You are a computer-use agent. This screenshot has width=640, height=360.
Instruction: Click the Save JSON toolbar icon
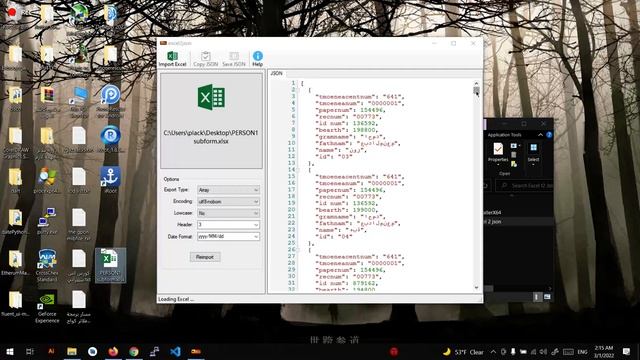tap(234, 59)
